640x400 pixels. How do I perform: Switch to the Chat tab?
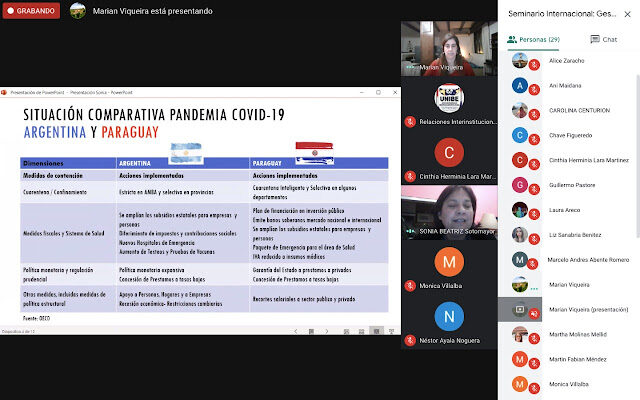pos(604,40)
